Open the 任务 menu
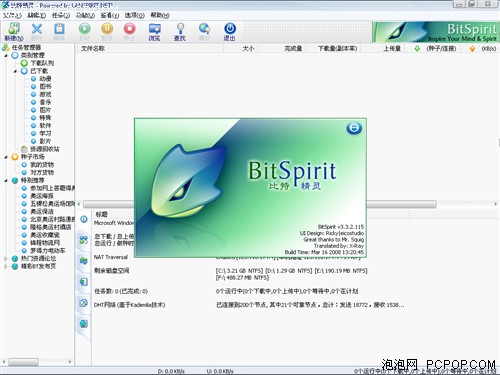 pos(61,15)
